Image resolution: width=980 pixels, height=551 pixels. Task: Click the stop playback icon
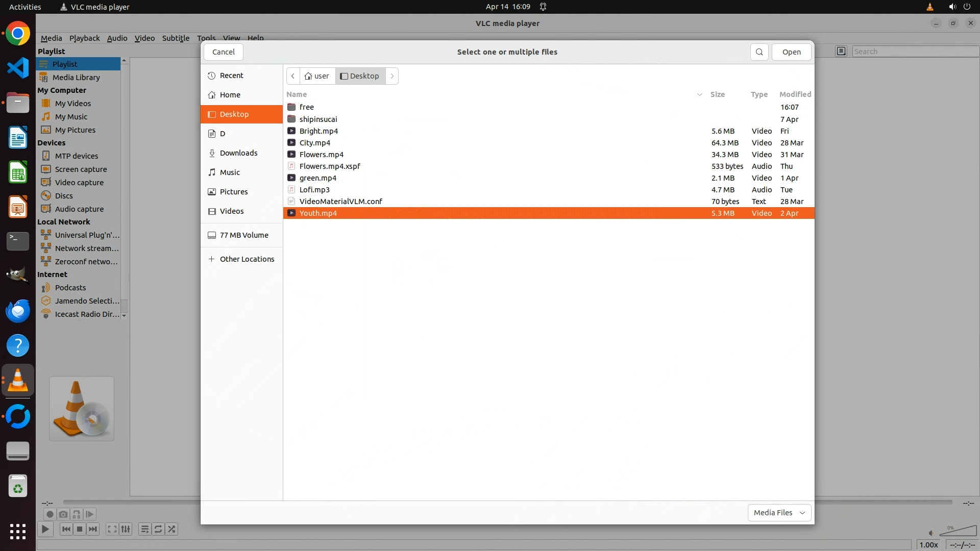coord(79,529)
